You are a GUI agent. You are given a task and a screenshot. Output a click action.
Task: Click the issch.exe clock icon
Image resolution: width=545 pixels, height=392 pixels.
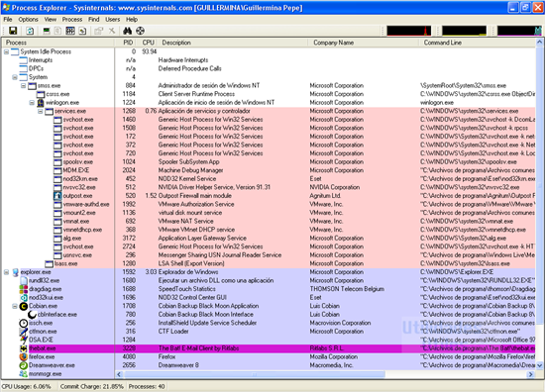point(24,323)
